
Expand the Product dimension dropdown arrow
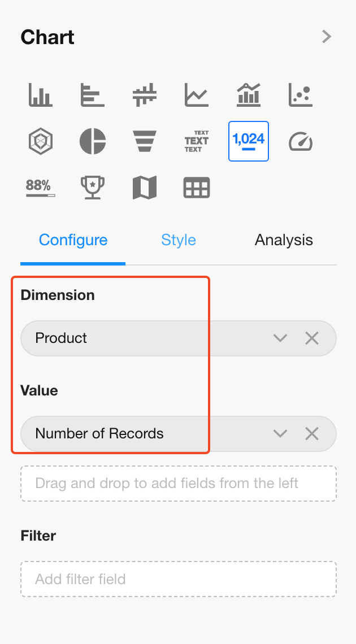coord(280,338)
